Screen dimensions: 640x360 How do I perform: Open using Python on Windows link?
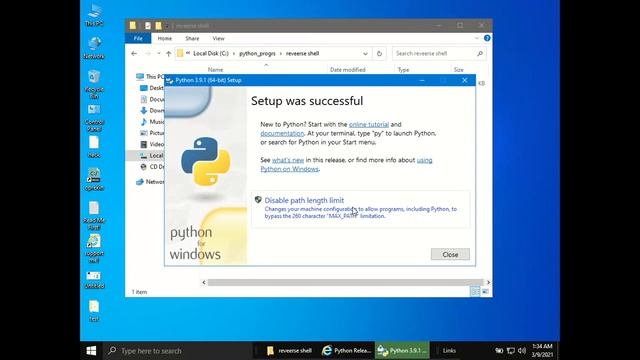point(289,169)
